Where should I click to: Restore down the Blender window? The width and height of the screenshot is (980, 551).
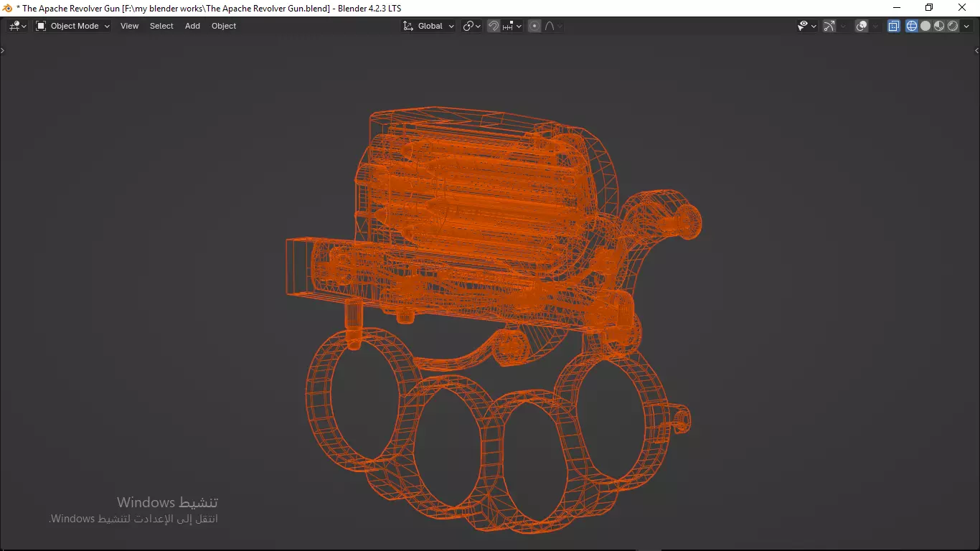click(930, 8)
